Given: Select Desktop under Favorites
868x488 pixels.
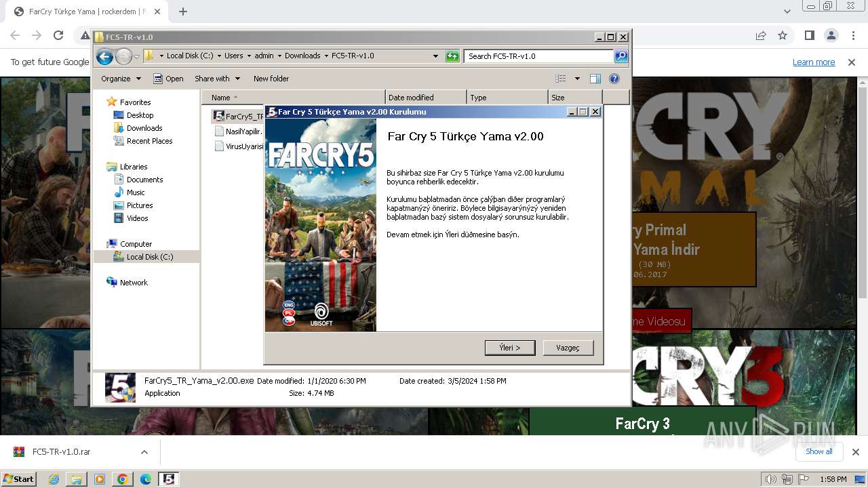Looking at the screenshot, I should (140, 115).
